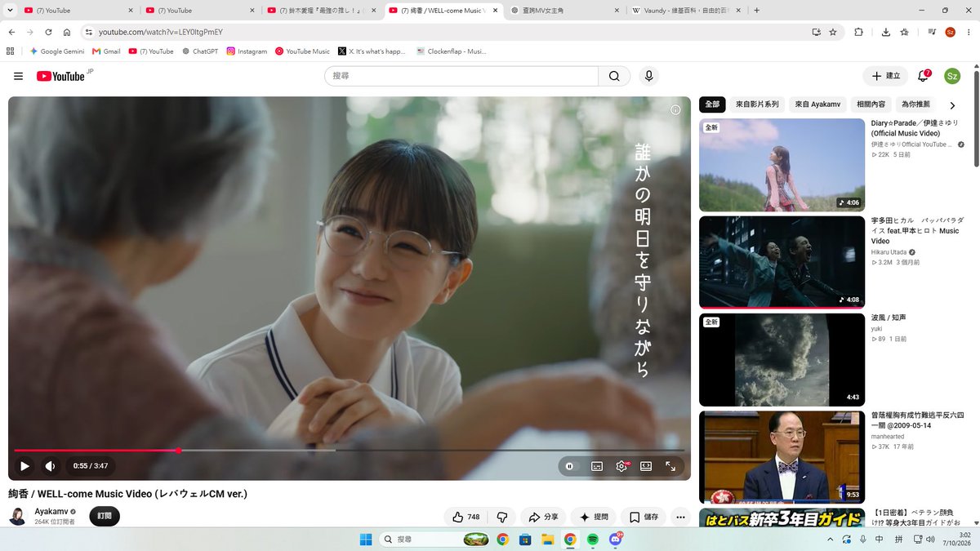980x551 pixels.
Task: Dislike the video with thumbs-down
Action: click(x=502, y=517)
